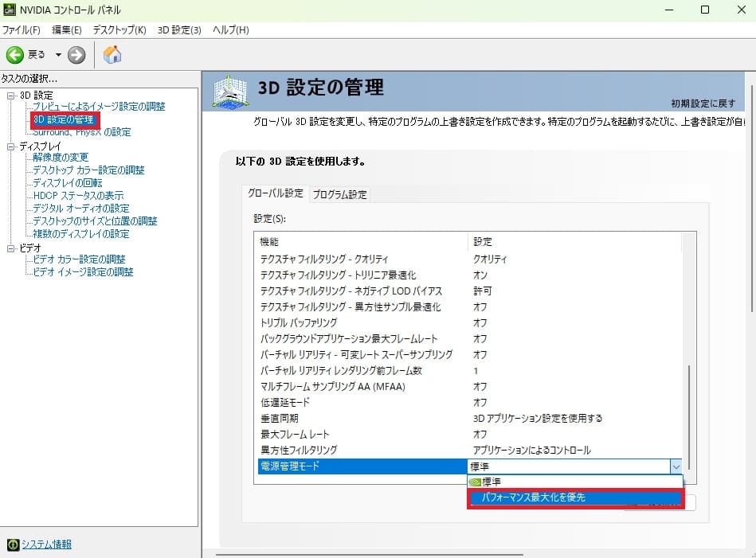Viewport: 756px width, 558px height.
Task: Click the アプリケーションによるコントロール value
Action: tap(532, 450)
